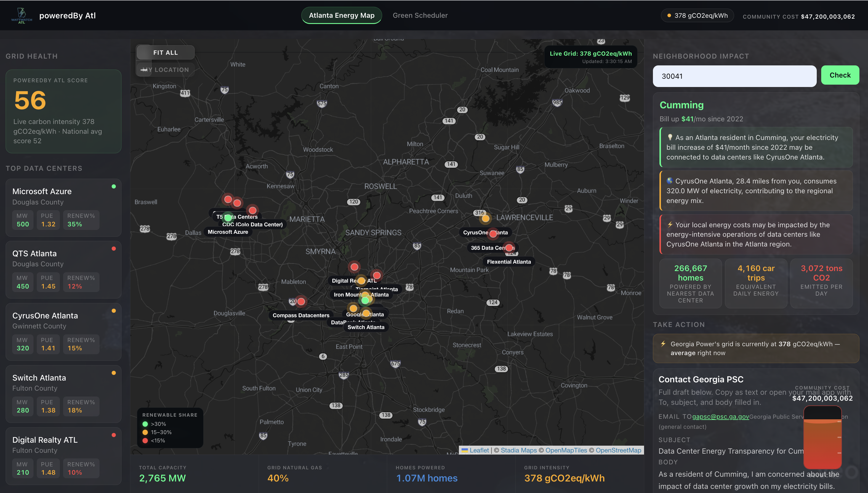Click the 365 Data Centers map marker
This screenshot has width=868, height=493.
tap(509, 247)
